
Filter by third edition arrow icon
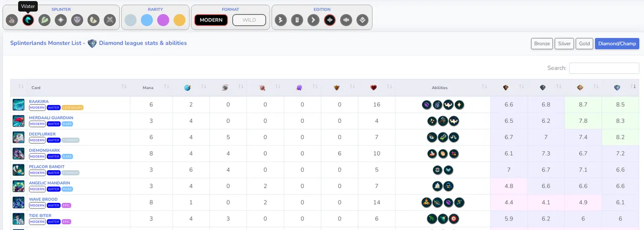coord(313,20)
